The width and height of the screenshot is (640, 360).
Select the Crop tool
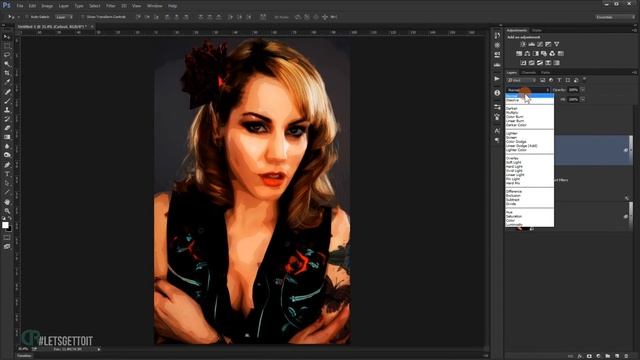coord(7,73)
